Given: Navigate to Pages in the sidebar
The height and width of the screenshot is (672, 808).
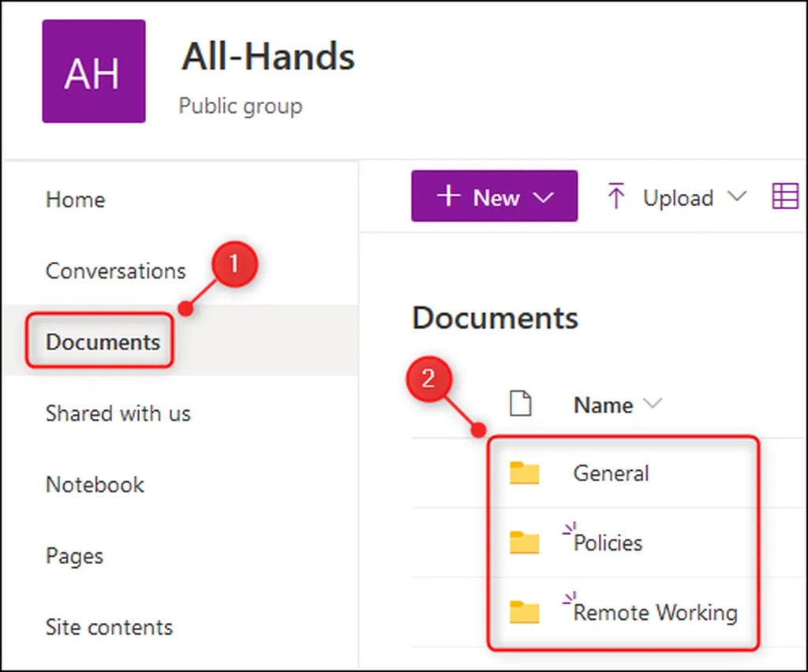Looking at the screenshot, I should [x=74, y=556].
